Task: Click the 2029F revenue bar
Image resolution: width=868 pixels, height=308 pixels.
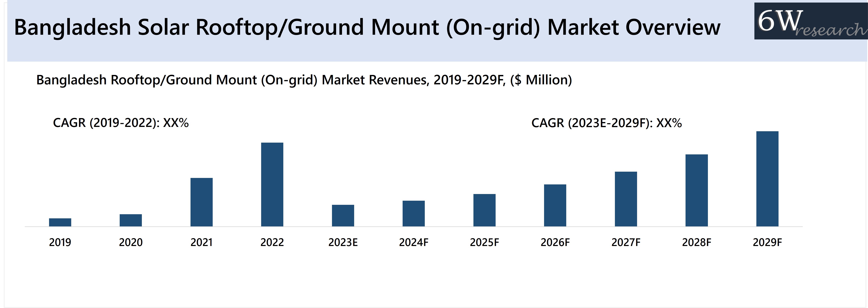Action: point(768,179)
